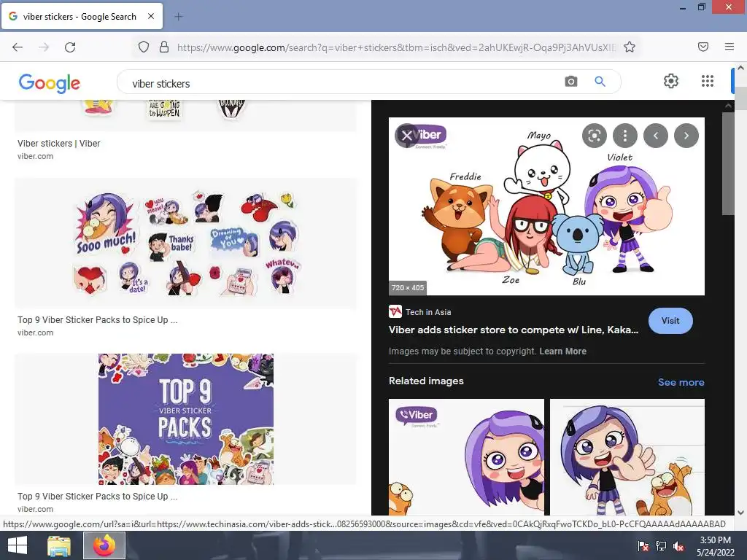The height and width of the screenshot is (560, 747).
Task: Click the page vertical scrollbar thumb
Action: click(741, 98)
